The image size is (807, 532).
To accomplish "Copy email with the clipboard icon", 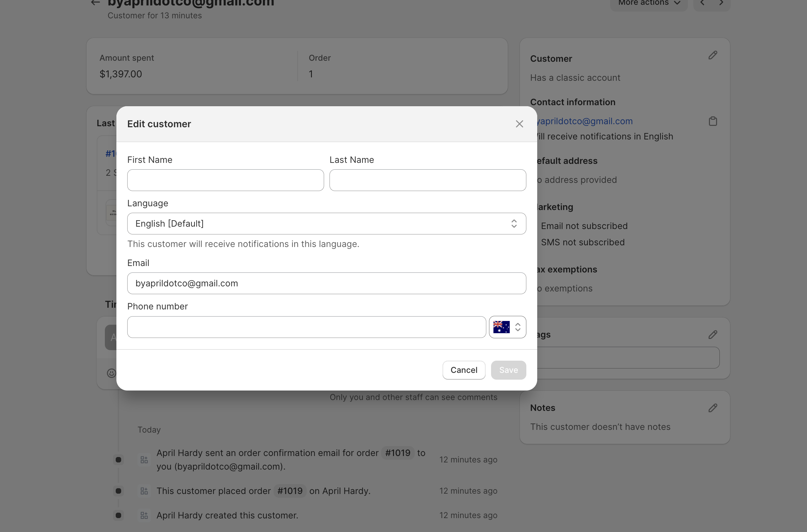I will point(713,121).
